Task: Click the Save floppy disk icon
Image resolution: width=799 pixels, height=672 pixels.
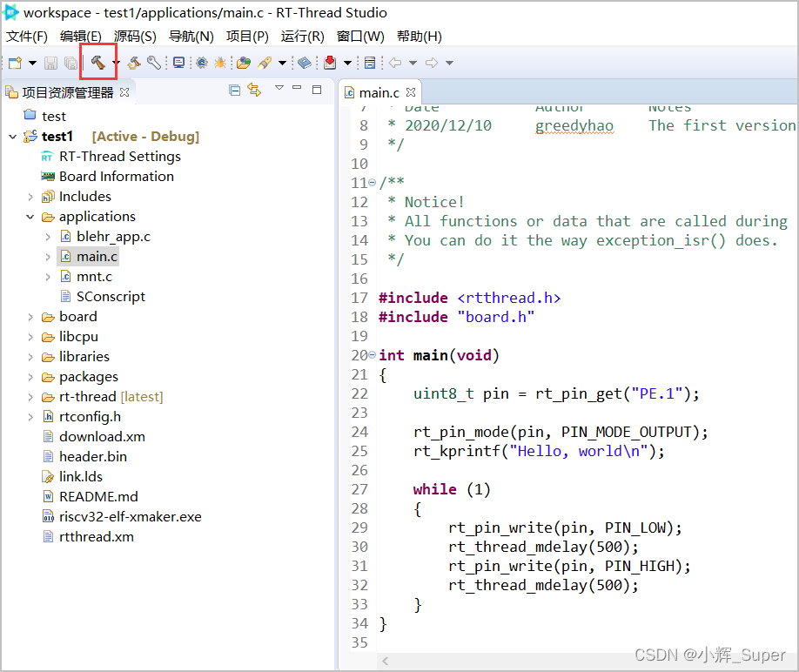Action: pos(50,63)
